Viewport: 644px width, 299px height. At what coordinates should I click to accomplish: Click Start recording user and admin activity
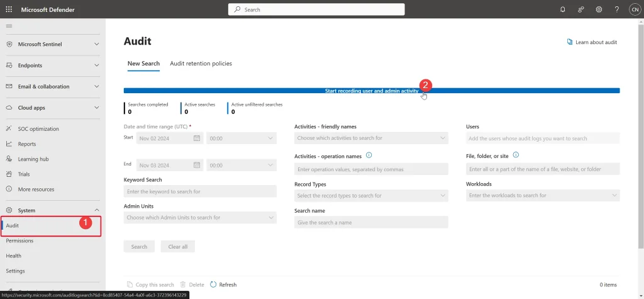pos(372,91)
